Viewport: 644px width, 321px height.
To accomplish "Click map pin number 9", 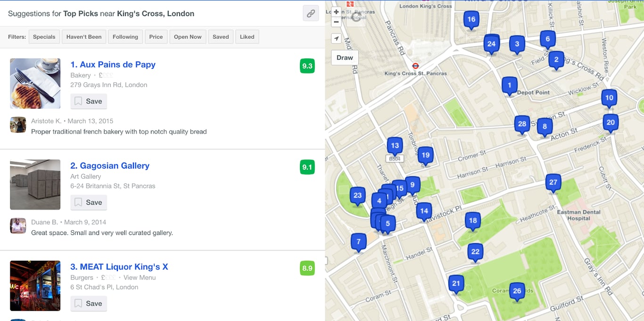I will click(x=412, y=186).
